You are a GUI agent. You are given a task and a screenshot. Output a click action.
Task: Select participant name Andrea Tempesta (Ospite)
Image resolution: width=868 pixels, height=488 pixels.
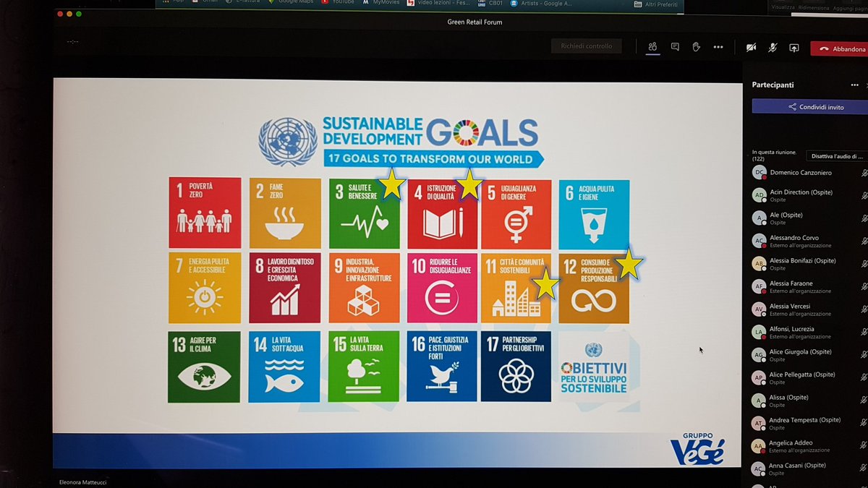[805, 420]
